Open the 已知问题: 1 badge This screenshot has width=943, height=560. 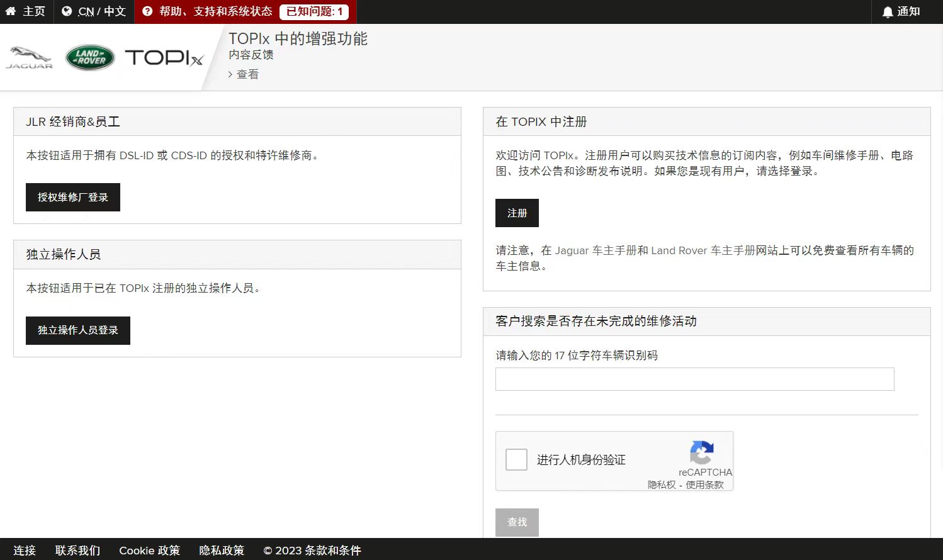point(314,11)
